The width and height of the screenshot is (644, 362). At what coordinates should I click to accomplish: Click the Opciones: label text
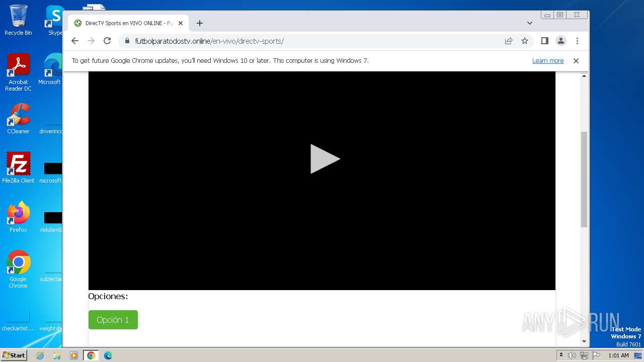tap(108, 296)
